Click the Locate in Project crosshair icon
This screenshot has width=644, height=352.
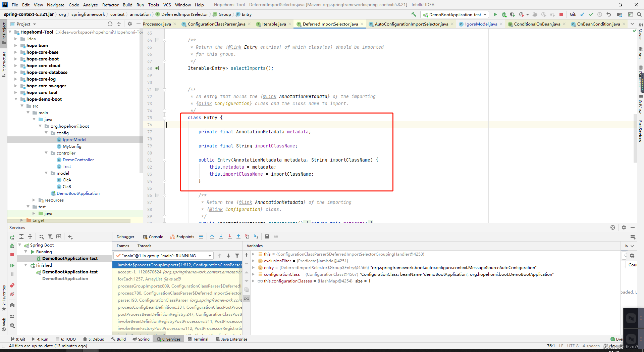tap(110, 24)
